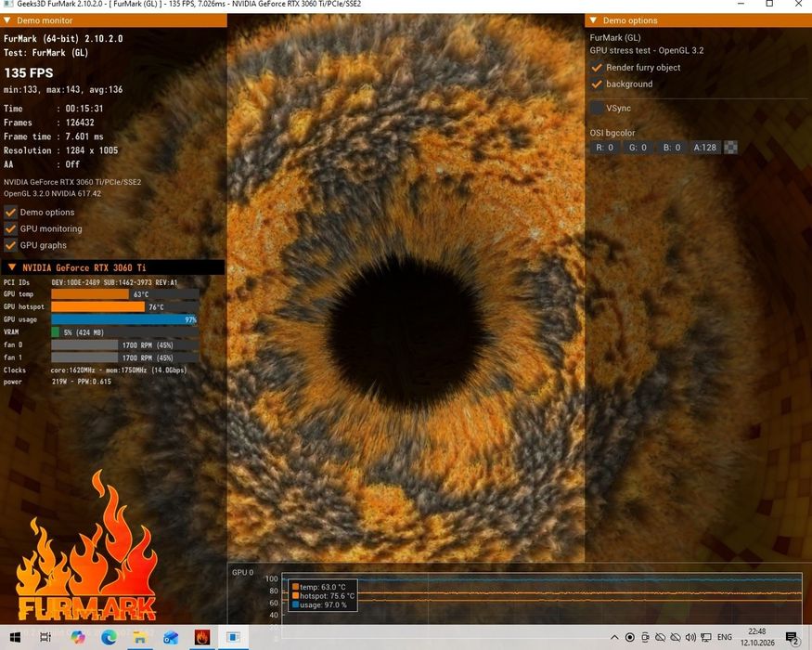Uncheck Render furry object

[x=597, y=68]
